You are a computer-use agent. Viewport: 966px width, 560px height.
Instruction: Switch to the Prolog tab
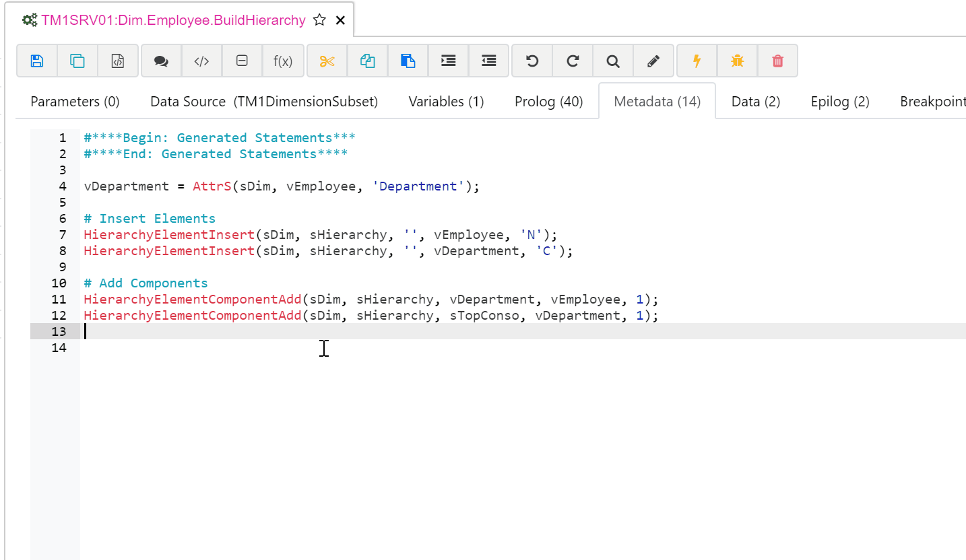point(548,101)
